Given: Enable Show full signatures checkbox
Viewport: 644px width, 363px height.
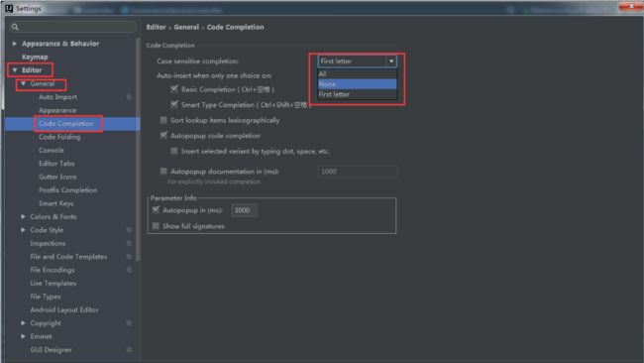Looking at the screenshot, I should tap(156, 226).
